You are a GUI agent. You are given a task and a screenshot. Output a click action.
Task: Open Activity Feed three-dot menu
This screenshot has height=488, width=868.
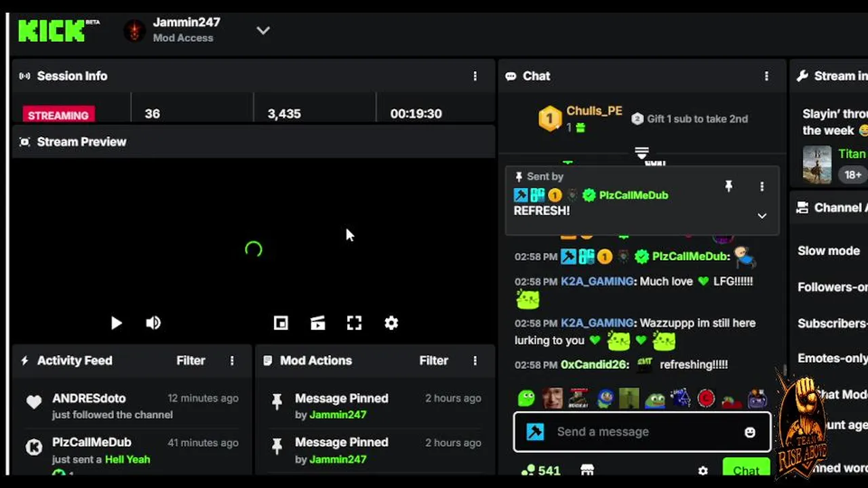pyautogui.click(x=232, y=361)
